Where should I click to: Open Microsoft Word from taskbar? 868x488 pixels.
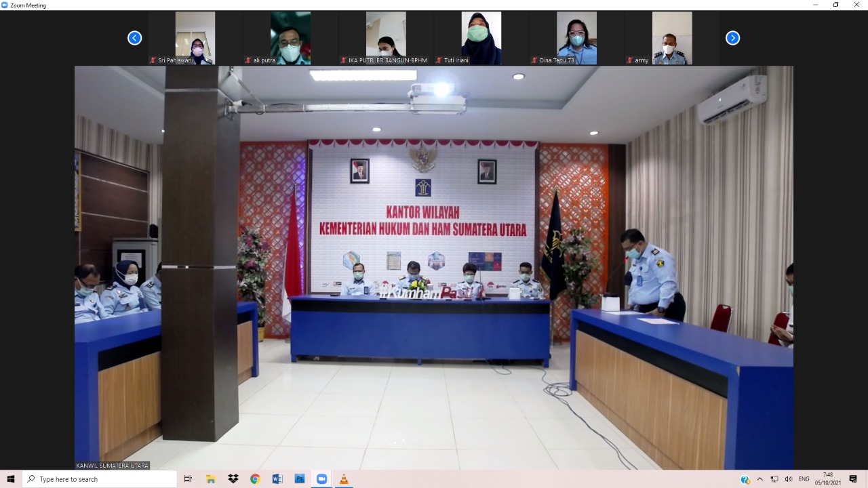[x=277, y=479]
